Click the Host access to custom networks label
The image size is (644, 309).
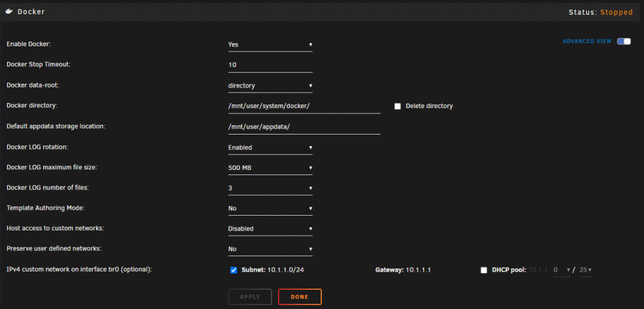(55, 228)
